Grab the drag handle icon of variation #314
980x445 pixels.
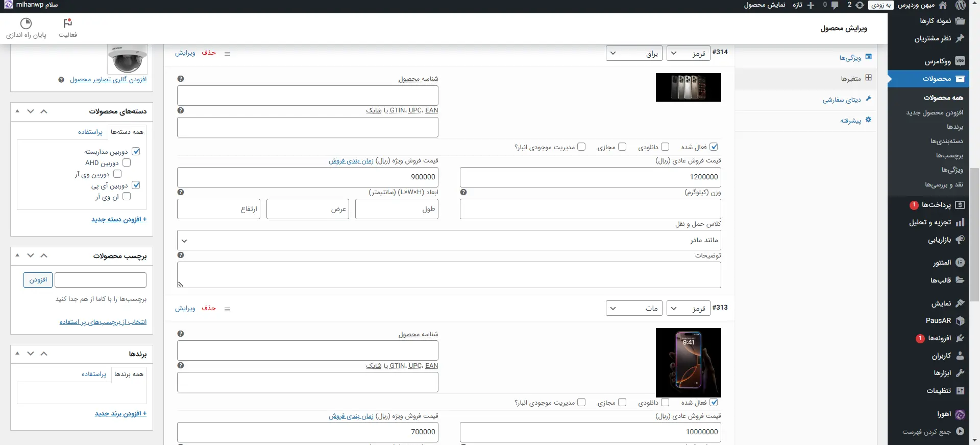pyautogui.click(x=228, y=54)
